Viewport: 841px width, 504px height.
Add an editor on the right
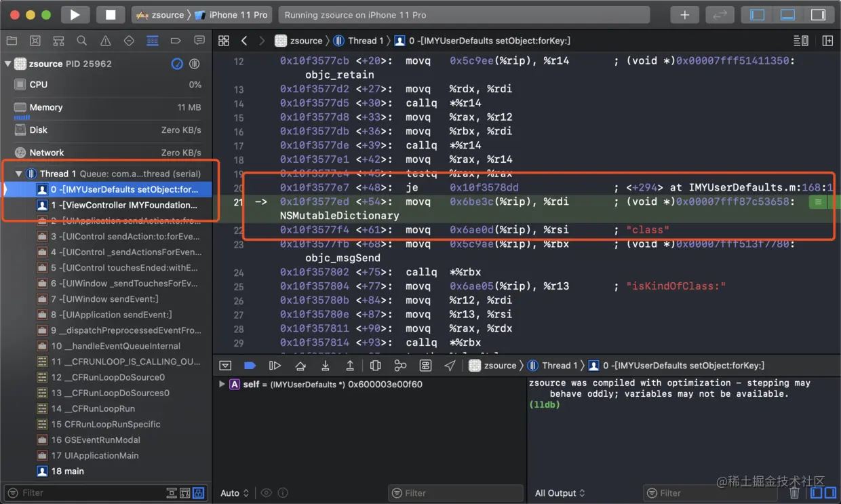pos(827,41)
